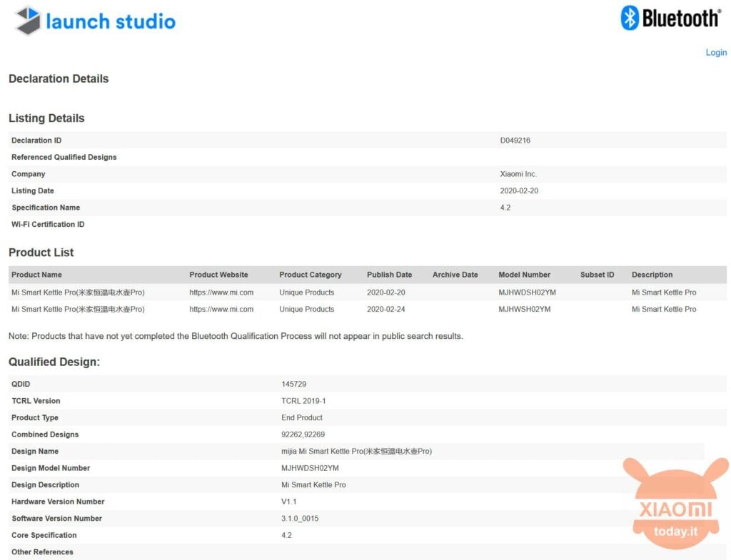The height and width of the screenshot is (560, 731).
Task: Click the Product Name column header
Action: tap(37, 275)
